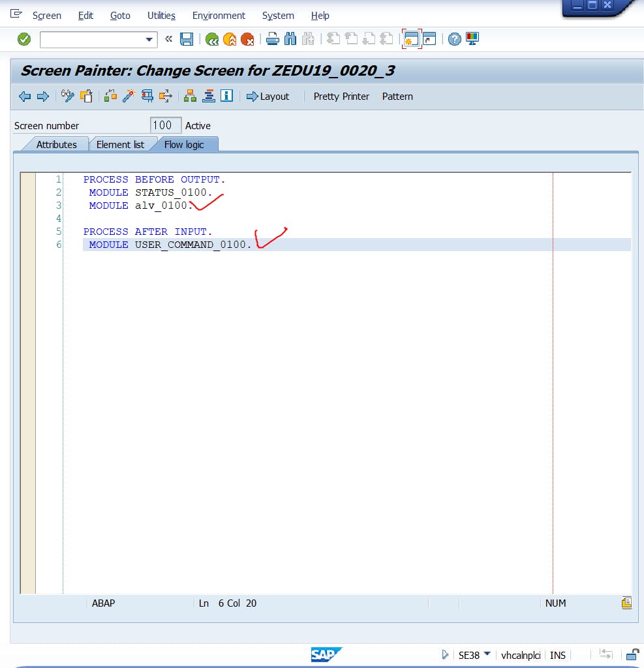The width and height of the screenshot is (644, 668).
Task: Expand status bar with the triangle icon
Action: 445,654
